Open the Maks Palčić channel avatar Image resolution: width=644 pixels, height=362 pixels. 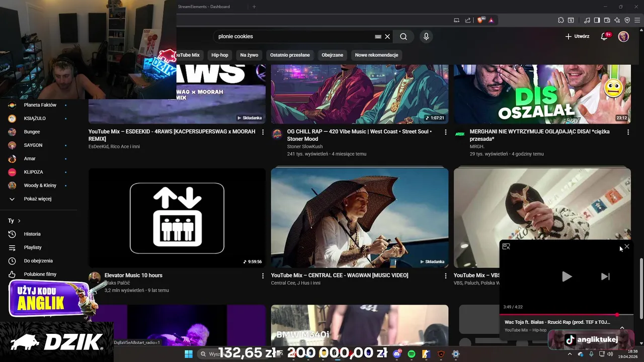click(95, 278)
